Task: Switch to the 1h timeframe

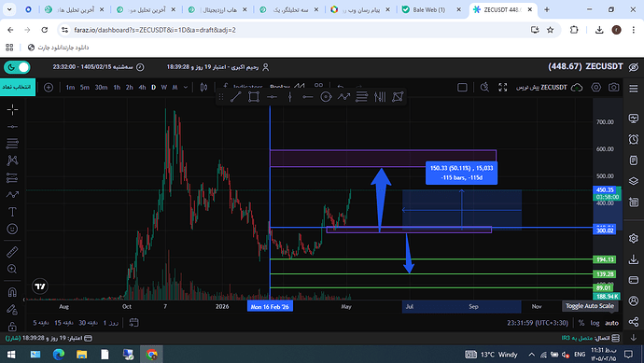Action: point(117,87)
